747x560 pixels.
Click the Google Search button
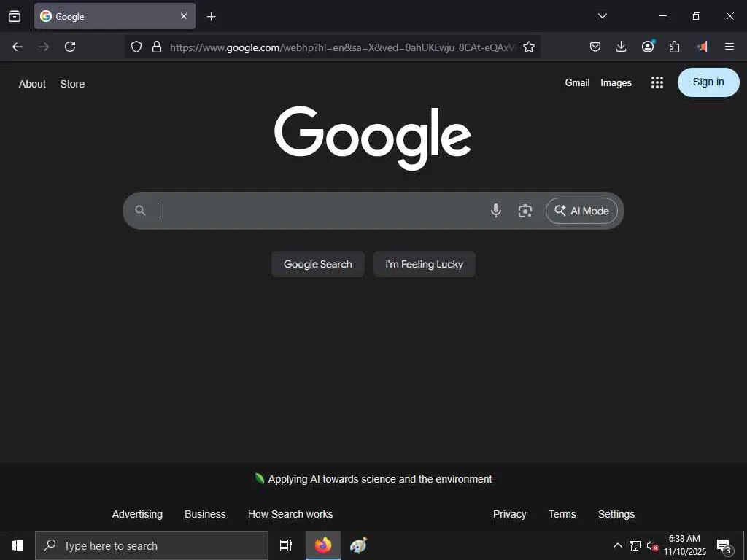click(x=318, y=264)
